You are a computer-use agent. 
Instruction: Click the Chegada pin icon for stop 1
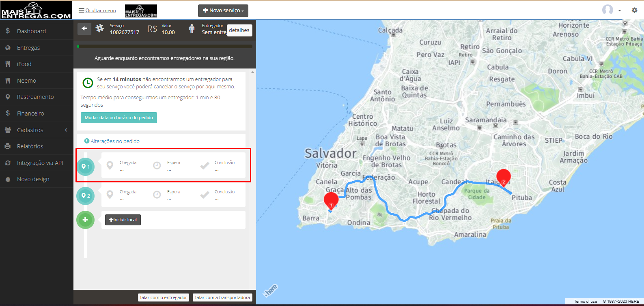click(x=110, y=165)
